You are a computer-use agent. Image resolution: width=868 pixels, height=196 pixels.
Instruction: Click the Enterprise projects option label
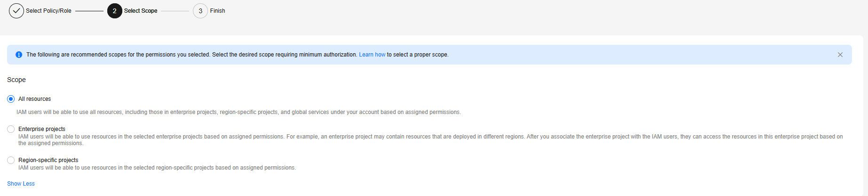coord(42,129)
